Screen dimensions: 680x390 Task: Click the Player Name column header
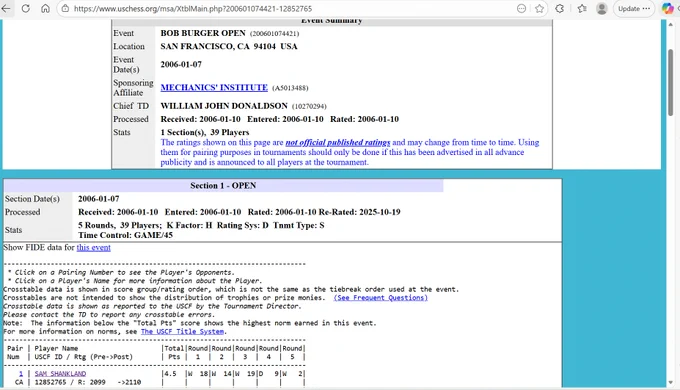pos(56,348)
